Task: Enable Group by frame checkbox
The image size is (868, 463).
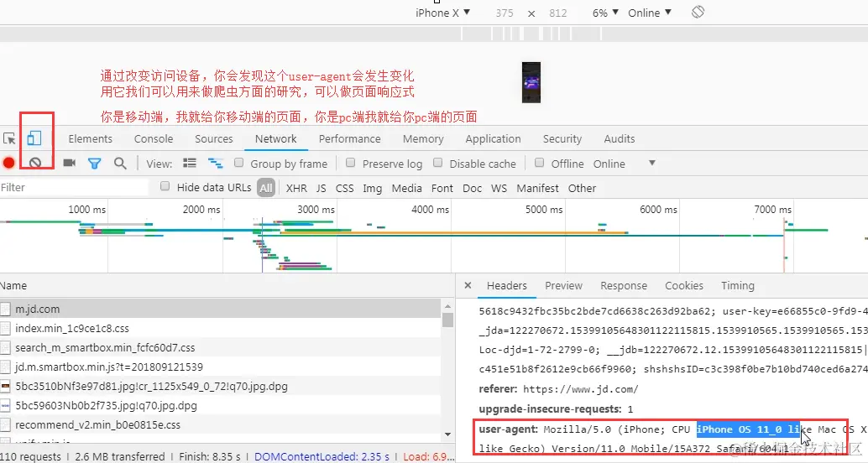Action: pos(238,163)
